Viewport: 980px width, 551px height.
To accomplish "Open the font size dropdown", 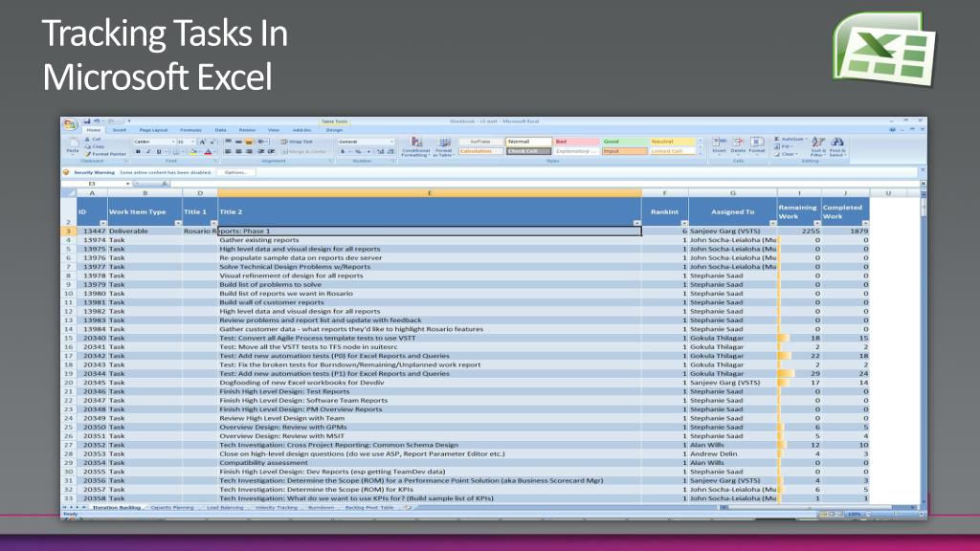I will (192, 142).
